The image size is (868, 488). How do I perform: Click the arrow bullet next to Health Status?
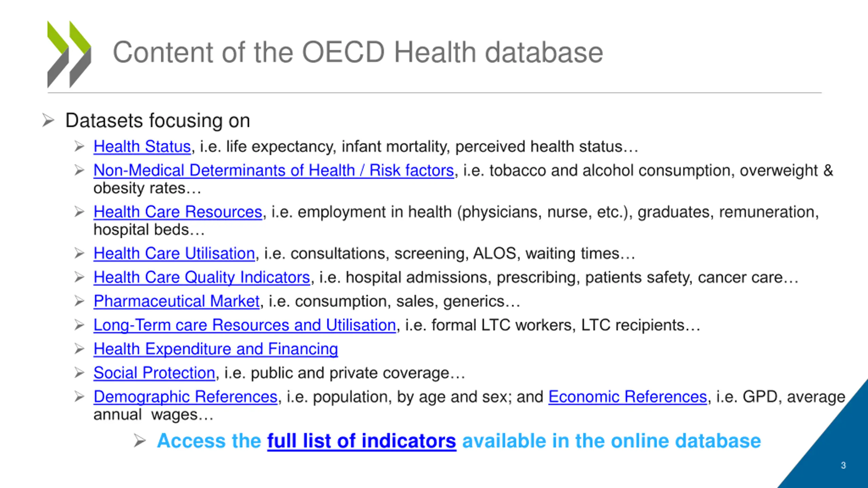click(x=79, y=146)
